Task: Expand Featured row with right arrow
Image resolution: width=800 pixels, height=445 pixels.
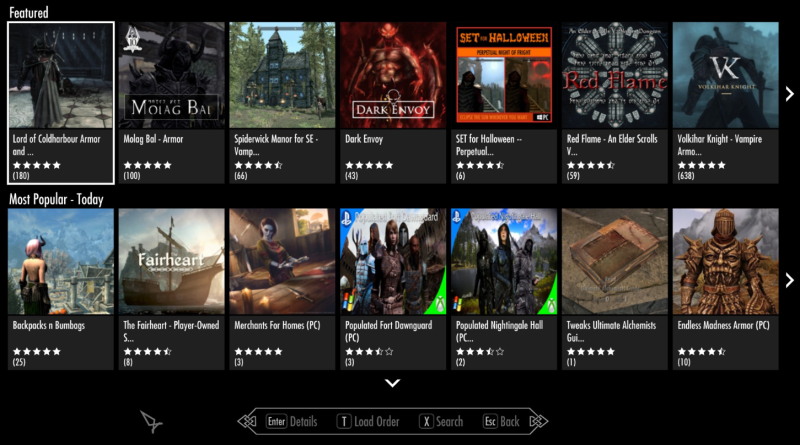Action: [x=789, y=93]
